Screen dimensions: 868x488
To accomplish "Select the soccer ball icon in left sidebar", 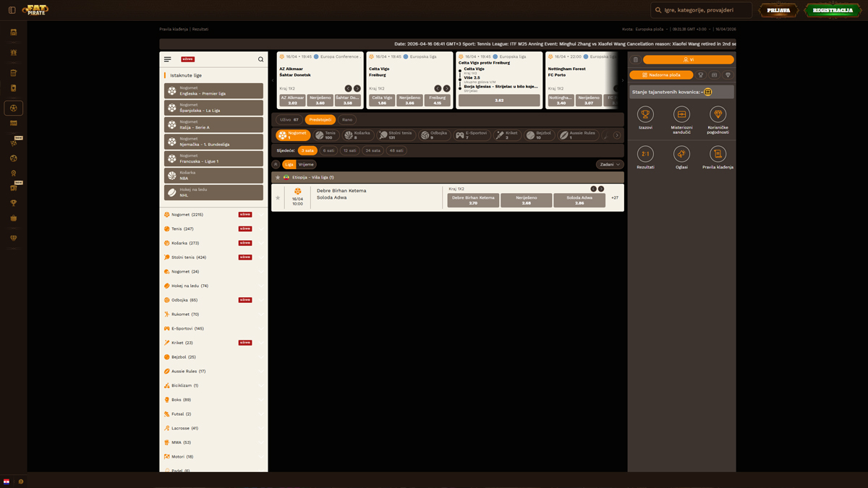I will tap(13, 108).
